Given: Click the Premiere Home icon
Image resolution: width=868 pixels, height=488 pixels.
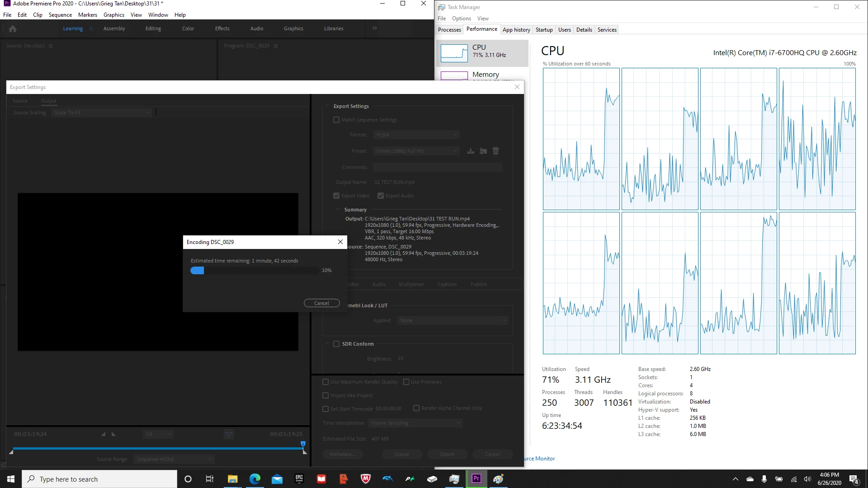Looking at the screenshot, I should [13, 28].
